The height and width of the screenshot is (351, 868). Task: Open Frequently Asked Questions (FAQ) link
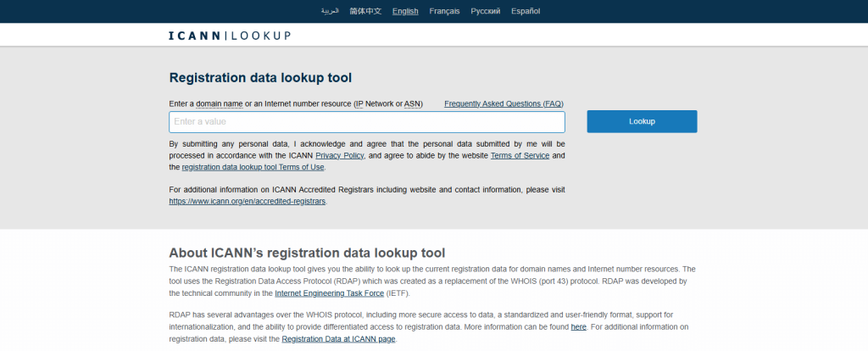(504, 103)
